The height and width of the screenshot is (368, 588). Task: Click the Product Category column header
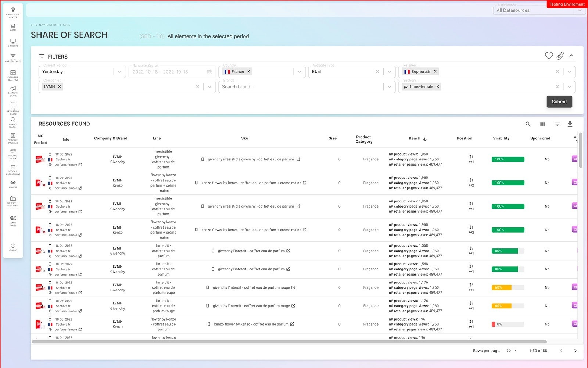pyautogui.click(x=364, y=139)
